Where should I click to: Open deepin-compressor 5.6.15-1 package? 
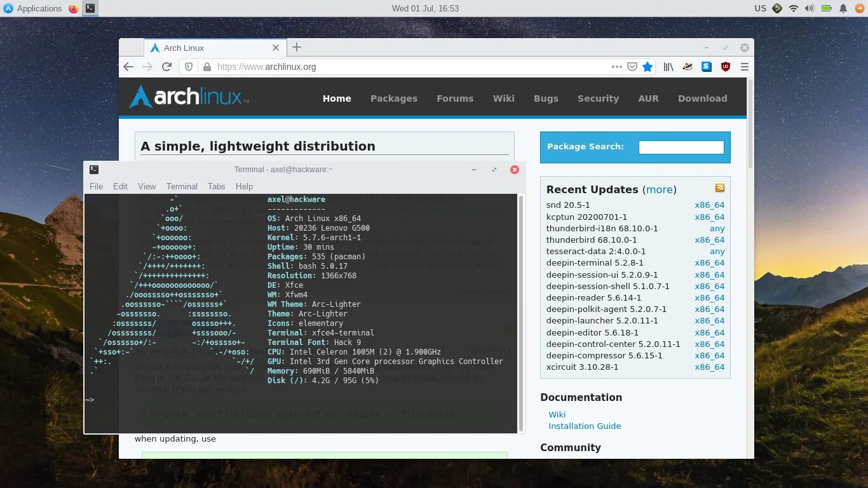tap(604, 356)
